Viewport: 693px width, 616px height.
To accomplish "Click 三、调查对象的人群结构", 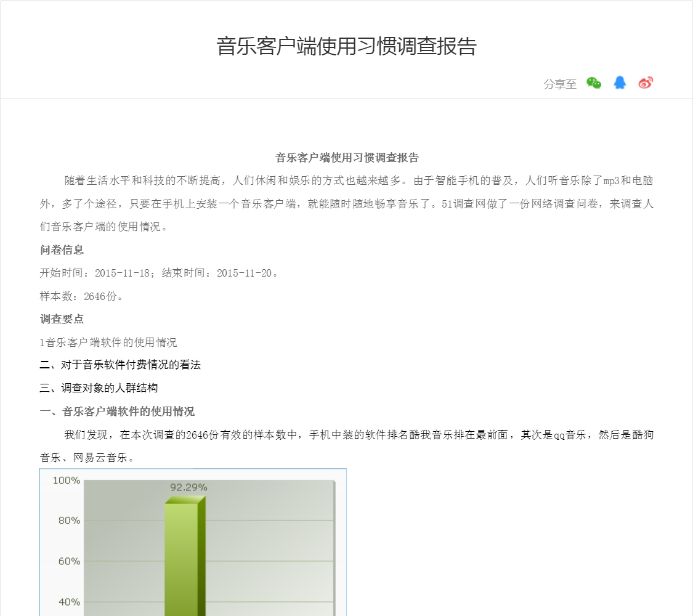I will tap(99, 388).
